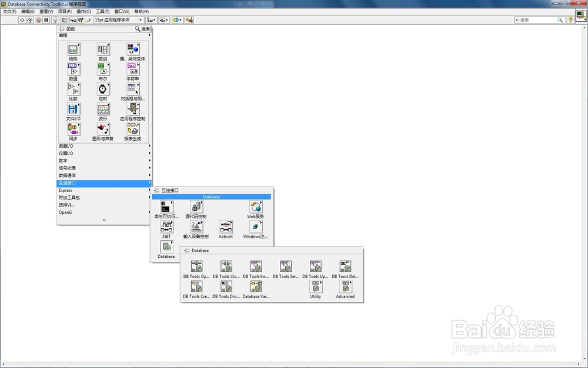The height and width of the screenshot is (368, 588).
Task: Expand the 数学 category
Action: pos(104,160)
